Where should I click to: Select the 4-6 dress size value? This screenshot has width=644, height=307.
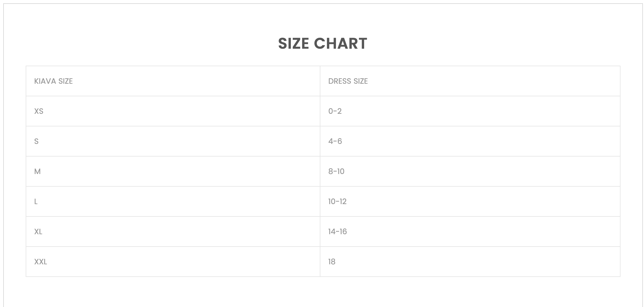pos(335,141)
